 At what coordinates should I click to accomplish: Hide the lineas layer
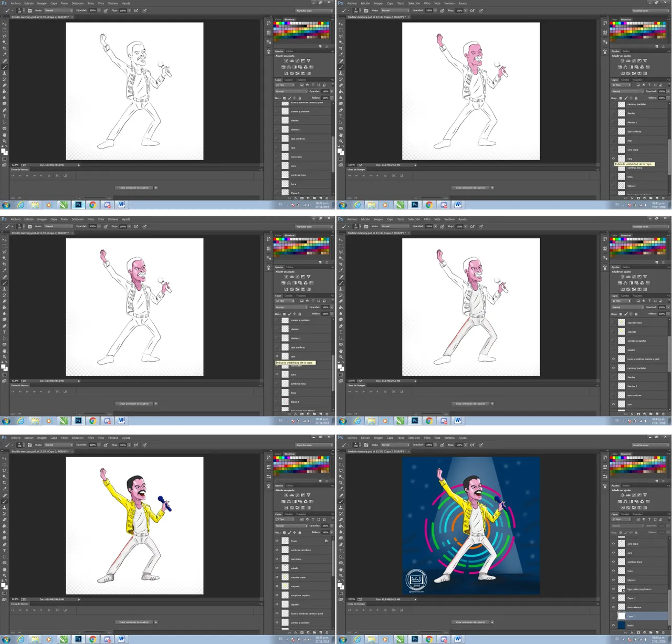pyautogui.click(x=277, y=541)
